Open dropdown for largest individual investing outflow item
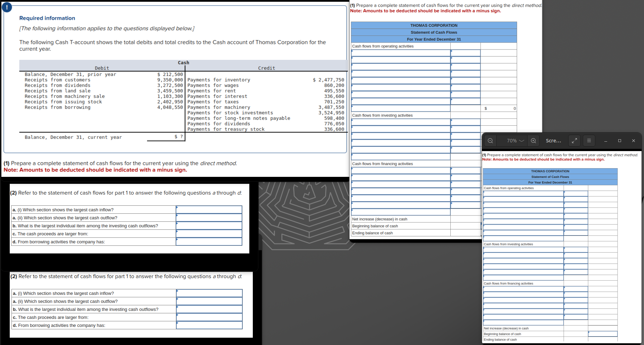The width and height of the screenshot is (644, 345). click(209, 226)
